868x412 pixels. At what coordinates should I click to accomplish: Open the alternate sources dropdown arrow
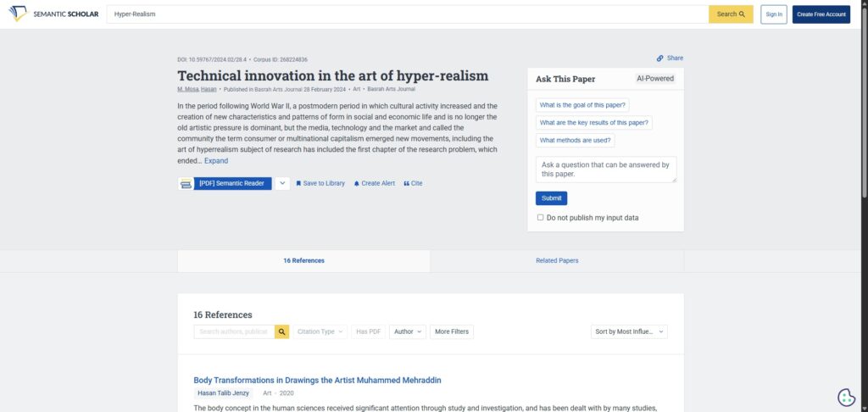point(282,183)
